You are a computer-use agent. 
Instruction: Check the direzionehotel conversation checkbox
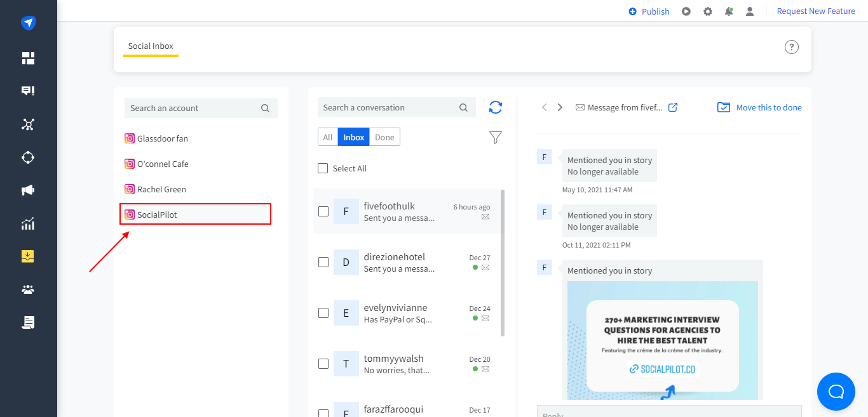(x=323, y=262)
